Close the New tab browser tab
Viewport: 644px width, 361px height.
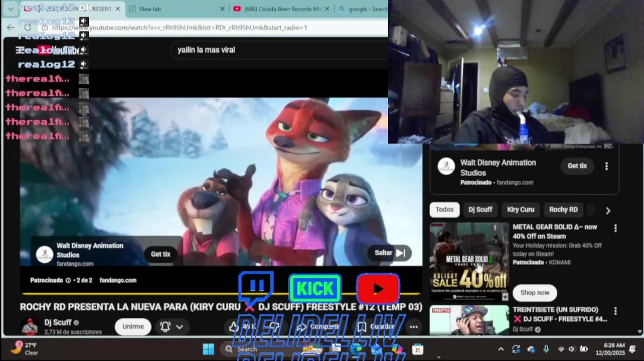223,9
